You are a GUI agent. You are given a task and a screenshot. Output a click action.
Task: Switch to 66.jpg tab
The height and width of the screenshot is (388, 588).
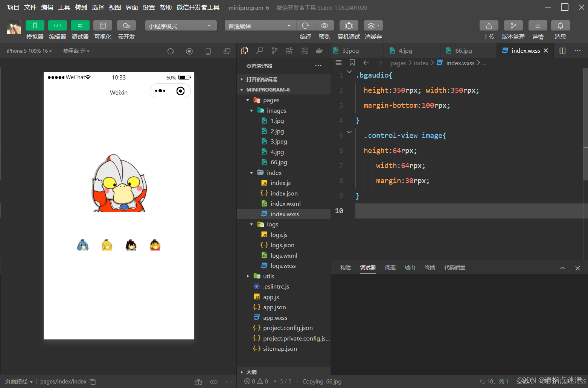point(469,50)
